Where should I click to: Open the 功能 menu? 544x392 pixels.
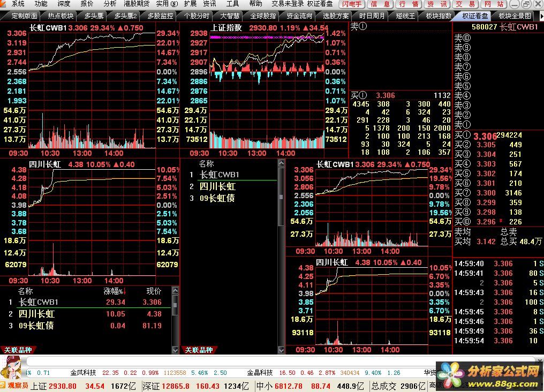tap(41, 4)
